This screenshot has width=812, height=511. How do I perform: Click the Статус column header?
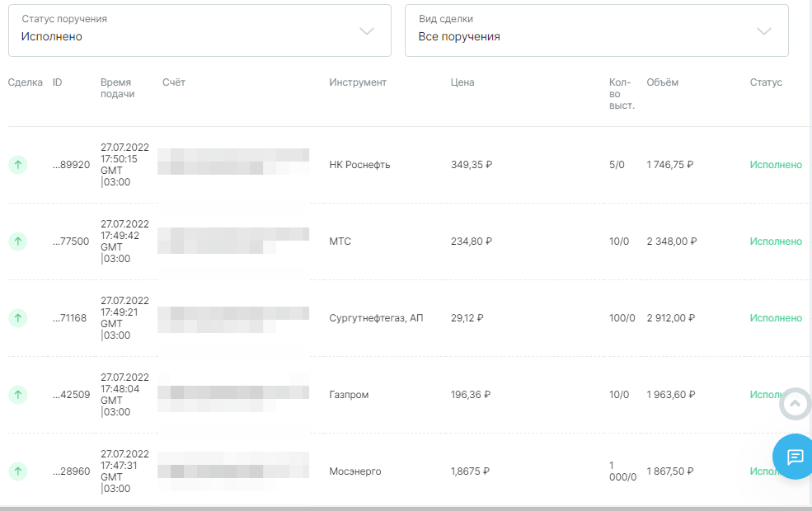point(766,82)
